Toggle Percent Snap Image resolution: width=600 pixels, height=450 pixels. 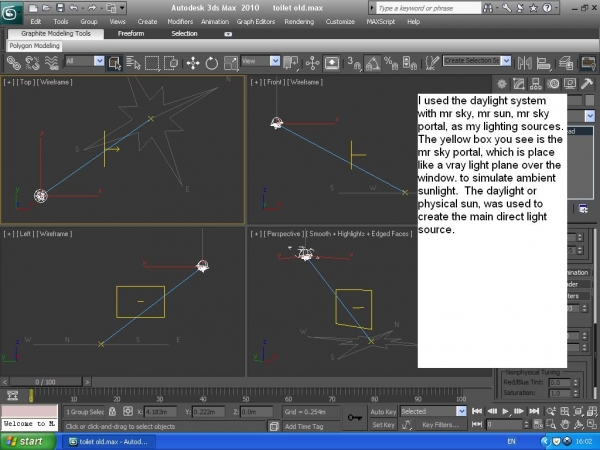point(391,63)
